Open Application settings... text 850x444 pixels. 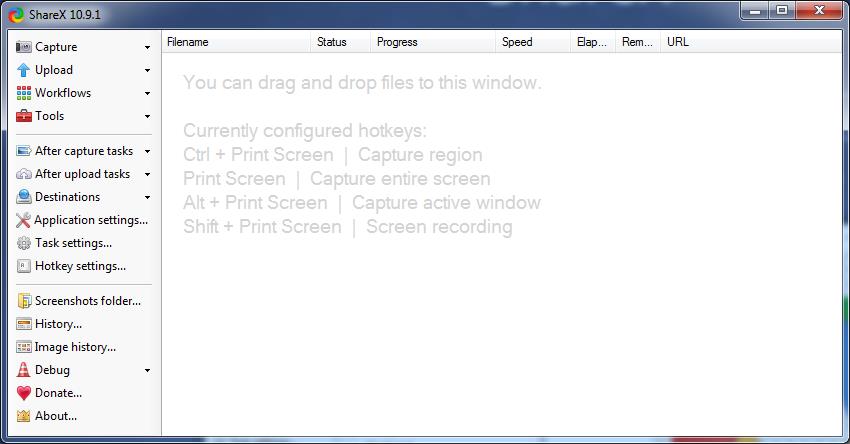91,220
